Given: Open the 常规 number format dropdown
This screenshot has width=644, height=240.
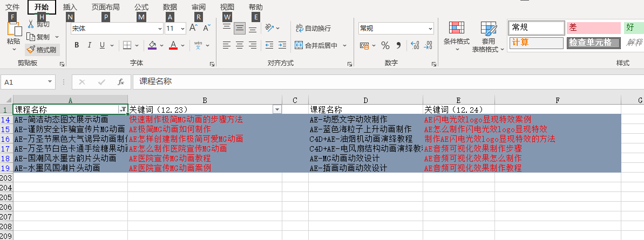Looking at the screenshot, I should tap(430, 28).
